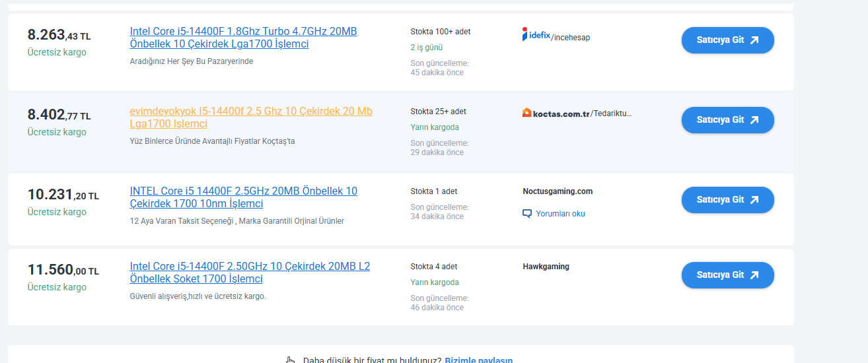Click the arrow icon on Hawkgaming's Satıcıya Git
The height and width of the screenshot is (363, 868).
(754, 275)
